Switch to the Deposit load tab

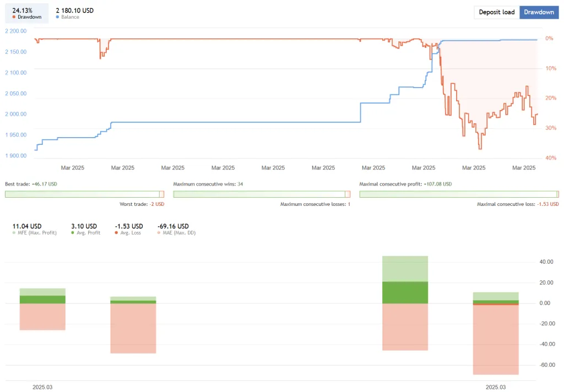click(496, 12)
